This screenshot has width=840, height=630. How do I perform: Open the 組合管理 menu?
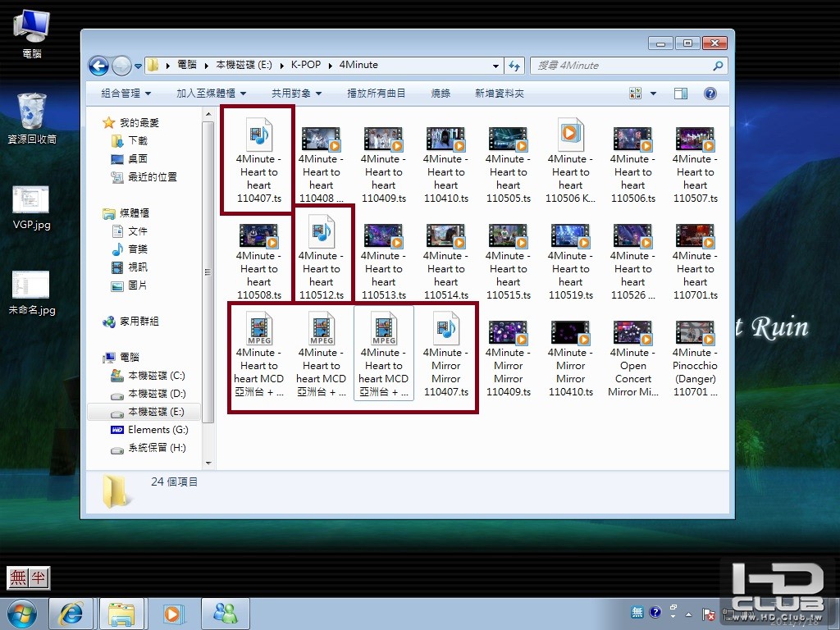click(x=126, y=94)
